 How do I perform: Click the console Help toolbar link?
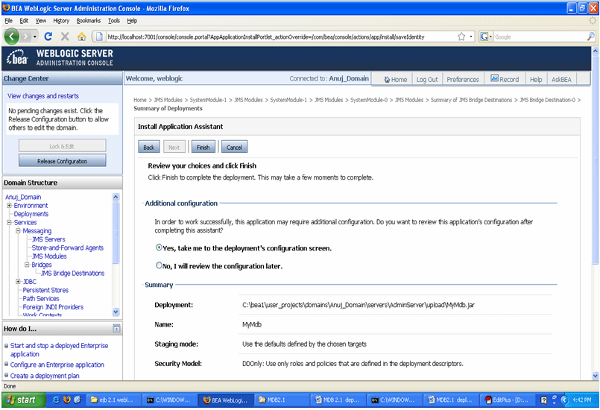click(536, 79)
